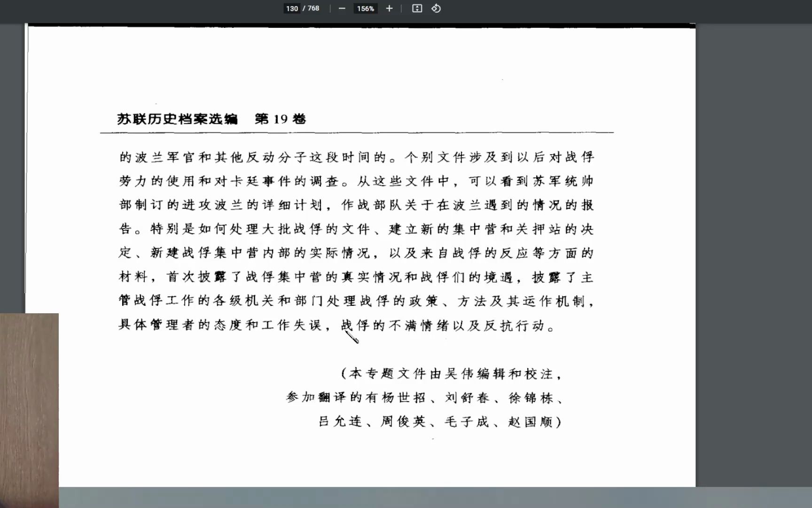Click the names line 吕允连、周俊英、毛子成、赵国顺
The height and width of the screenshot is (508, 812).
tap(440, 422)
